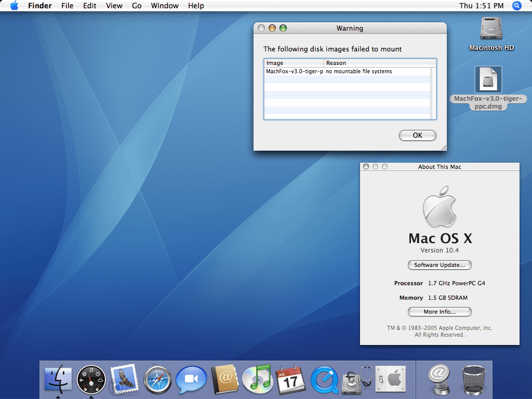Open Spotlight search in the menu bar
This screenshot has width=532, height=399.
point(516,6)
